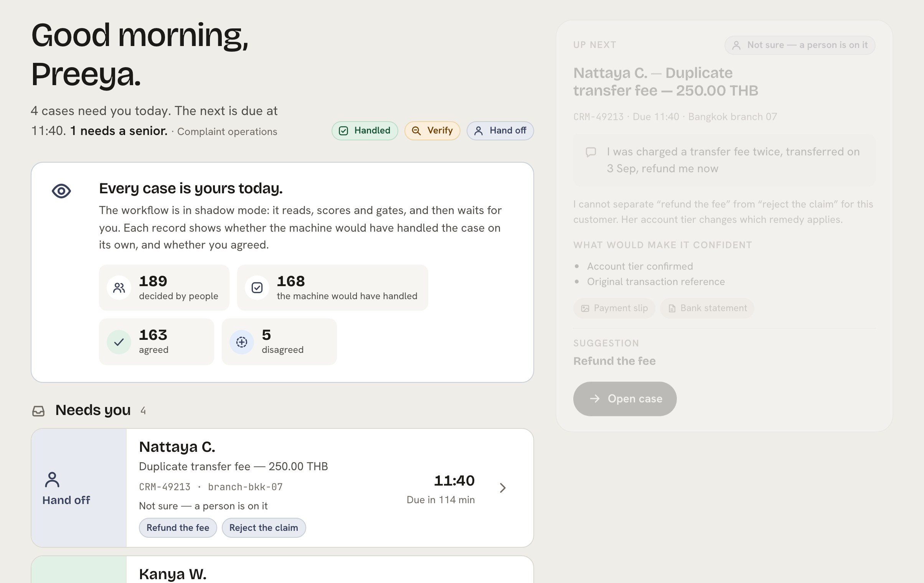Click the blue target icon beside 5 disagreed
This screenshot has height=583, width=924.
coord(242,342)
